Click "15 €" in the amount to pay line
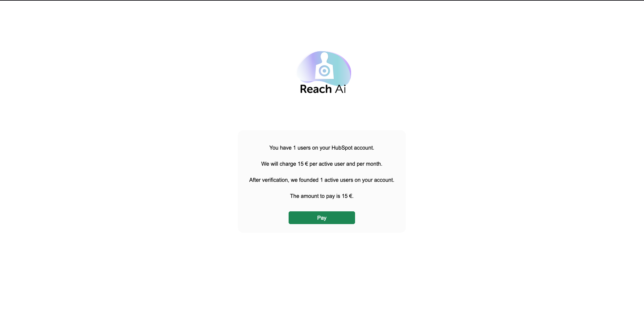The width and height of the screenshot is (644, 317). coord(347,196)
